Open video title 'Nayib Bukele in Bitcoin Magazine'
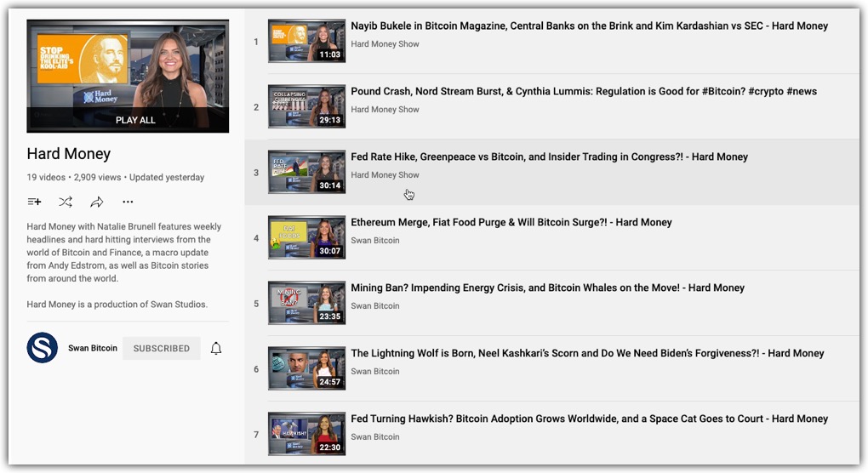 coord(590,26)
